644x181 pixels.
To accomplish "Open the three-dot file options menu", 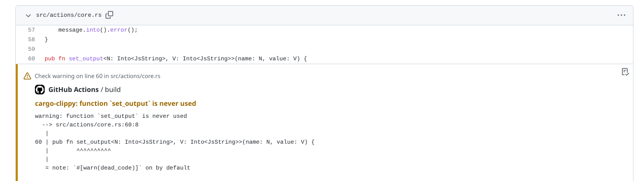I will coord(621,15).
